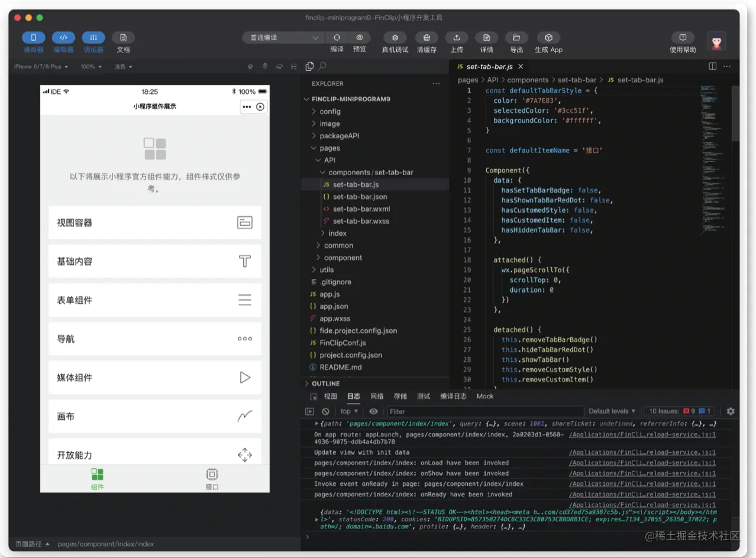The image size is (756, 558).
Task: Open the 文档 documentation icon
Action: (123, 38)
